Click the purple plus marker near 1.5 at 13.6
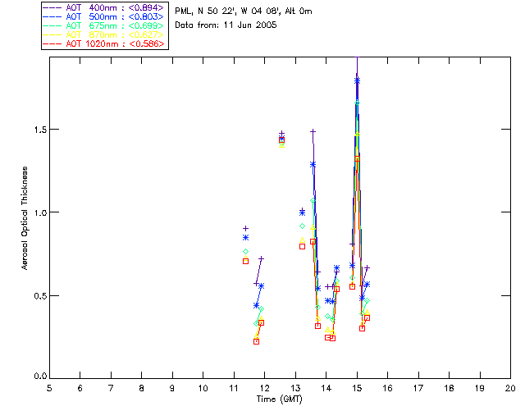The image size is (525, 420). [x=313, y=131]
